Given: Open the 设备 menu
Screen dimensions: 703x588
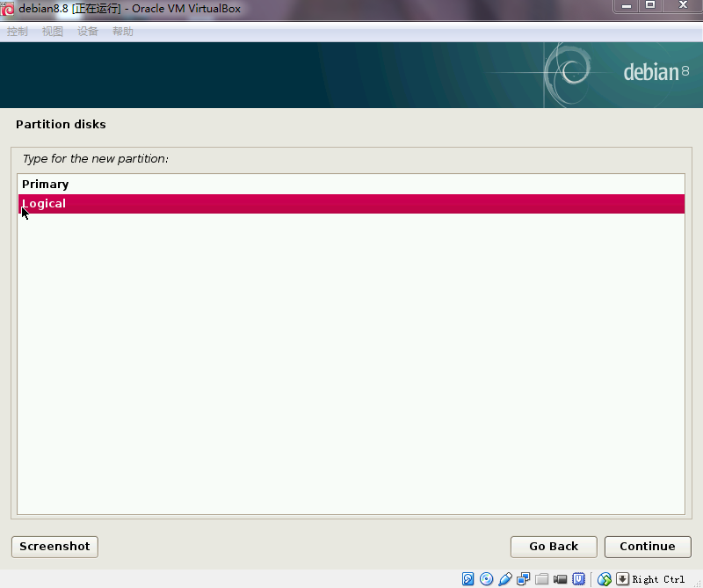Looking at the screenshot, I should (88, 32).
